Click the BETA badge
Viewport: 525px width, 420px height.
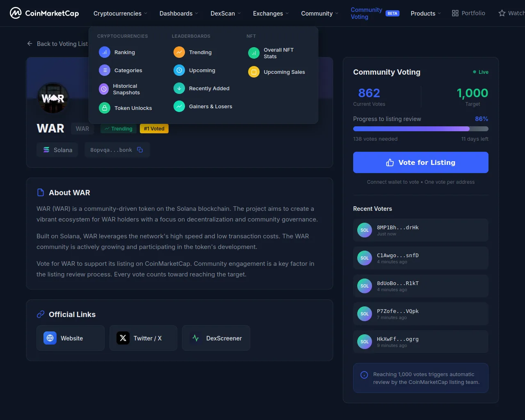click(393, 14)
